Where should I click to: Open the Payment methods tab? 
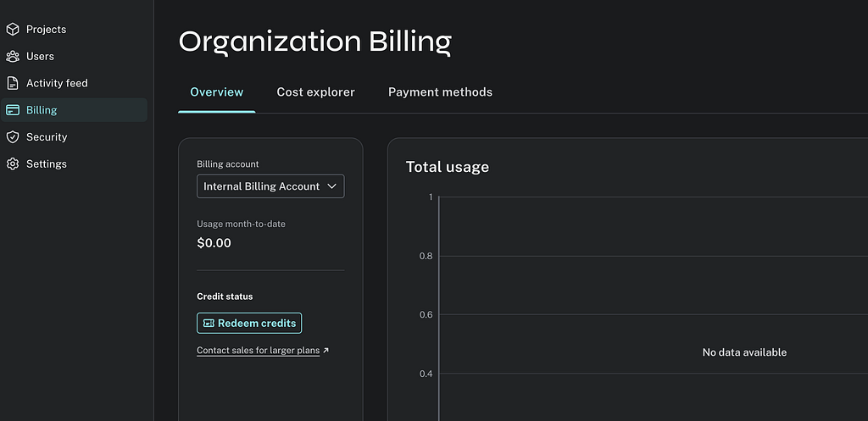point(440,92)
